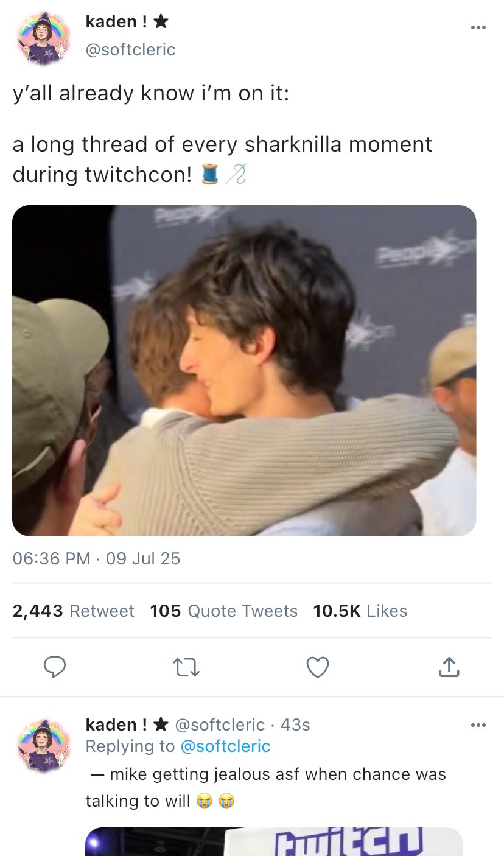Click the blue @softcleric reply mention

(x=225, y=746)
